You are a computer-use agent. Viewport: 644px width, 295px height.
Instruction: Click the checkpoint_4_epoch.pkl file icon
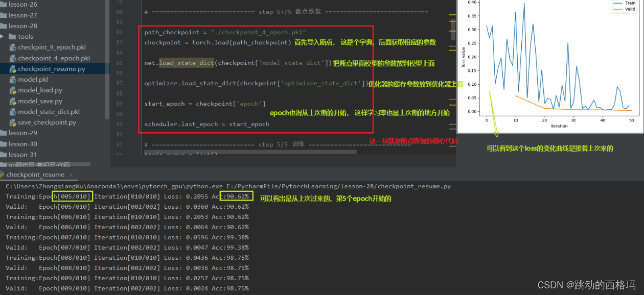point(13,58)
